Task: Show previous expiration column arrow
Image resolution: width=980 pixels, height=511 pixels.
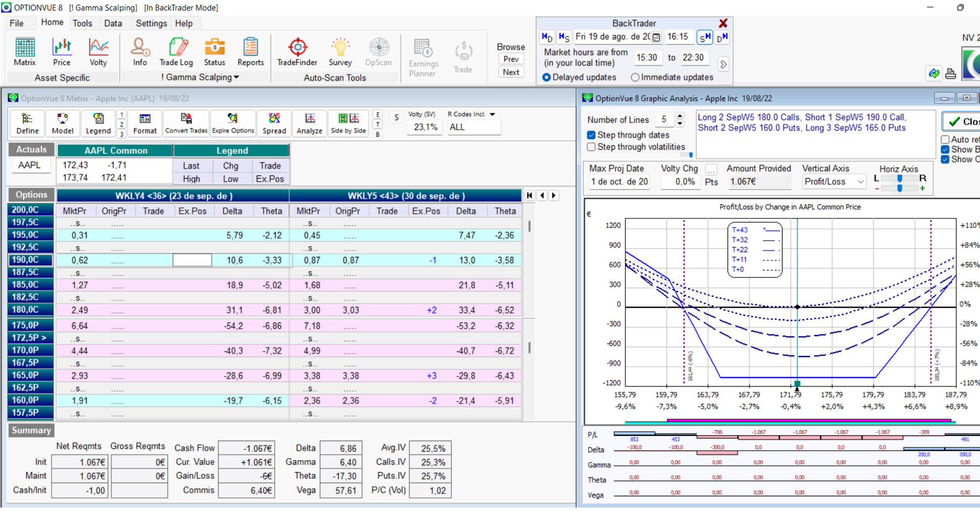Action: point(542,195)
